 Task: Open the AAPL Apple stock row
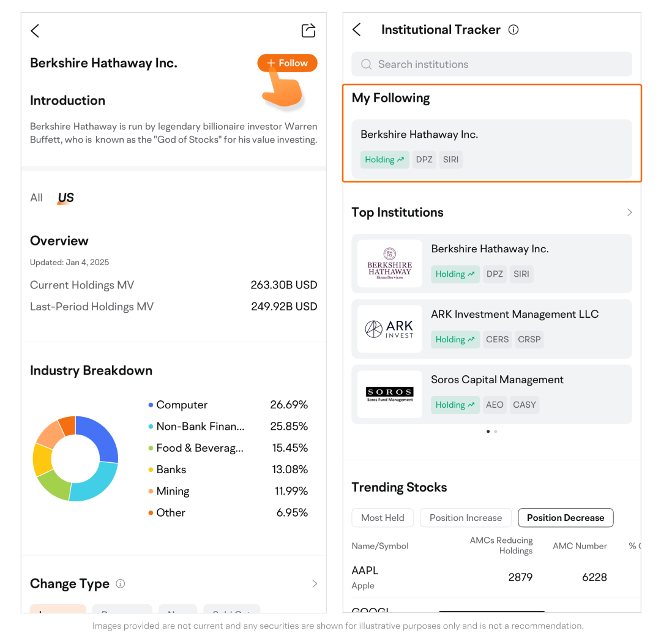491,577
